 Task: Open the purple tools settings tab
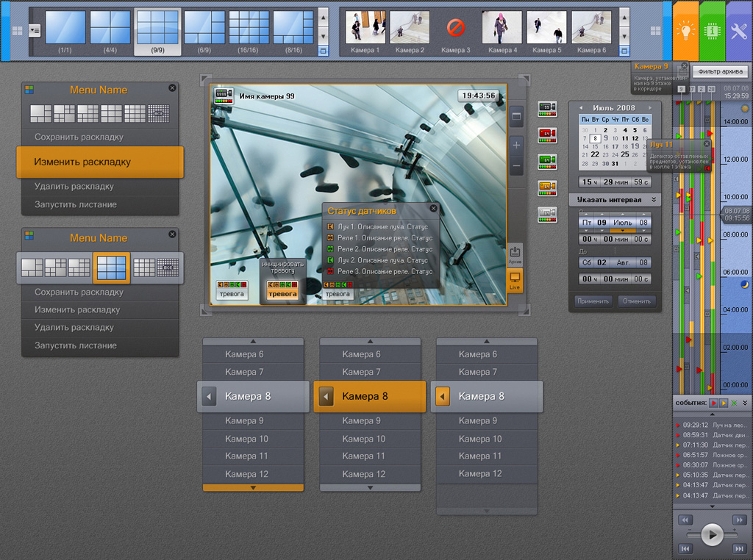[739, 31]
